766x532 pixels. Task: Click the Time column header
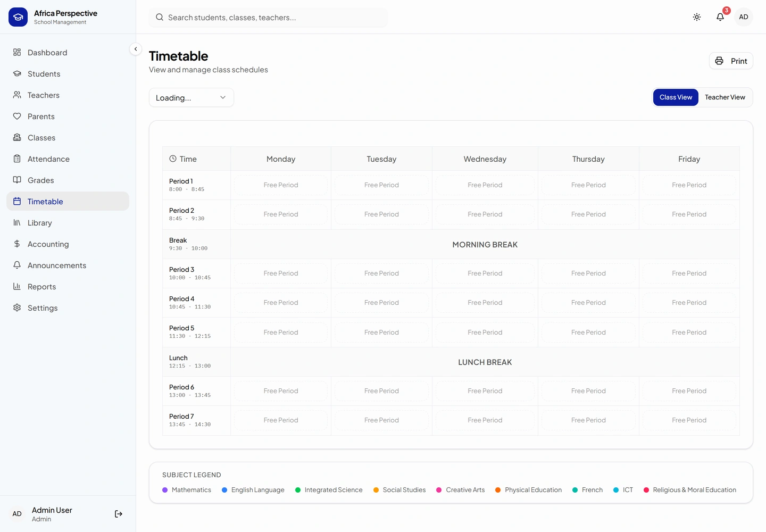196,159
